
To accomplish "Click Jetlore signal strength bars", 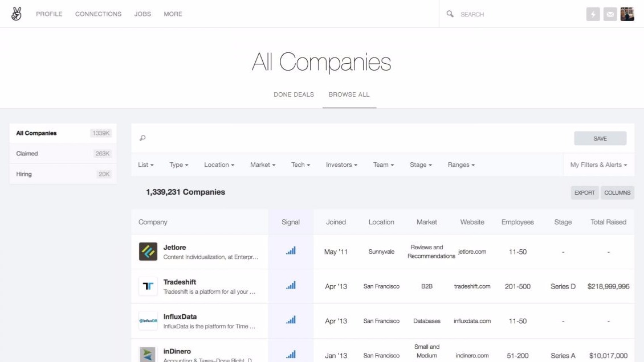I will pyautogui.click(x=291, y=250).
